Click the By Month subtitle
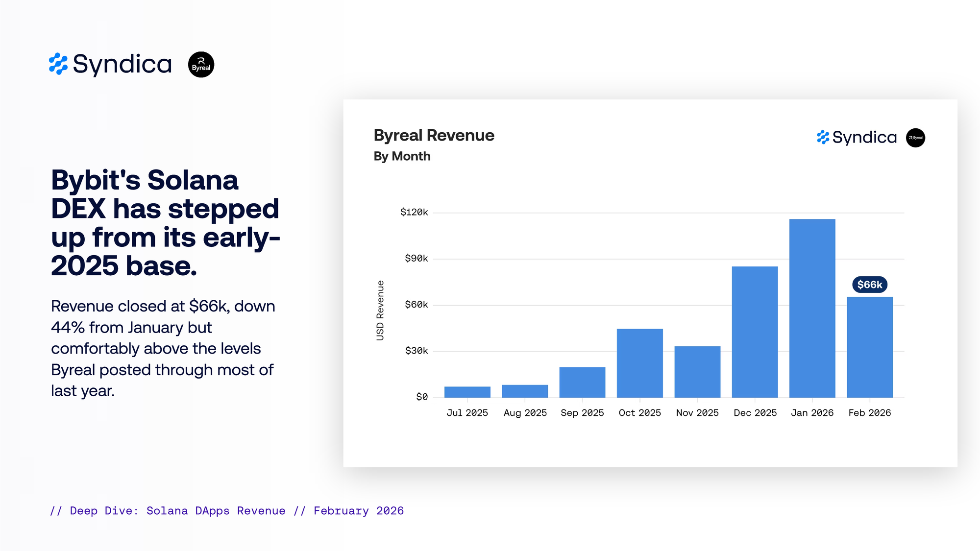Screen dimensions: 980x551 (402, 156)
